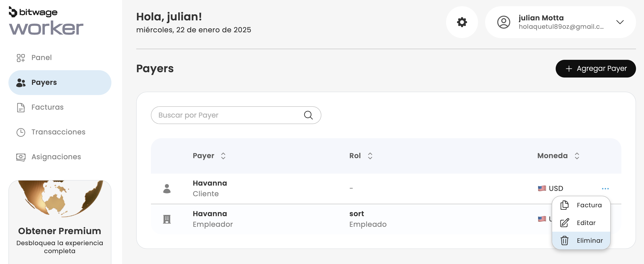Viewport: 644px width, 264px height.
Task: Focus the Buscar por Payer search field
Action: 227,115
